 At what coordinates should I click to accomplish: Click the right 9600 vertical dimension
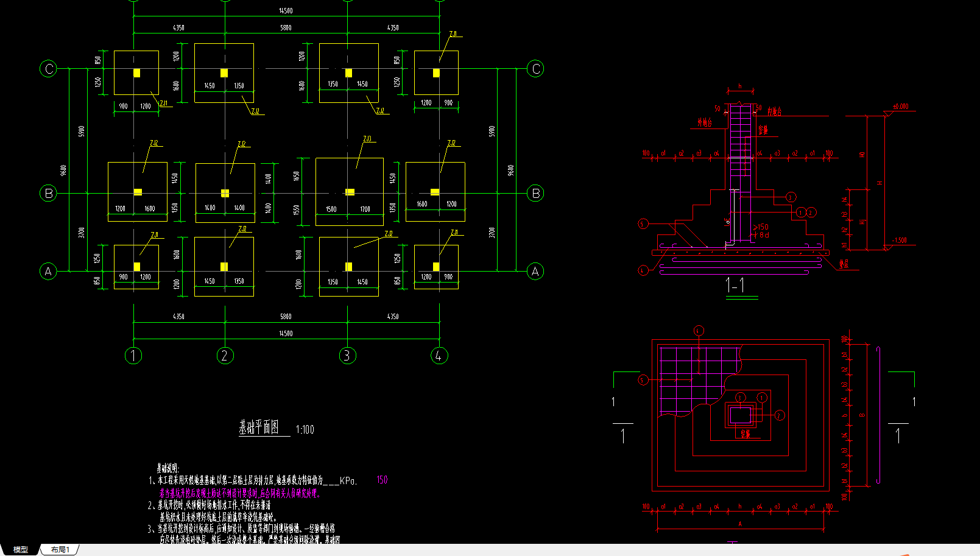pyautogui.click(x=510, y=171)
